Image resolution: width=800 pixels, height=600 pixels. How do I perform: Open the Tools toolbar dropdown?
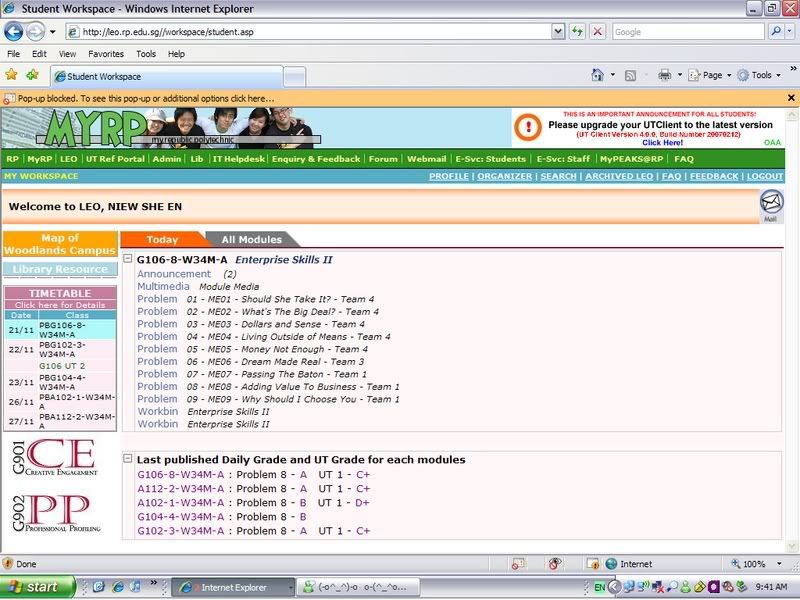coord(761,75)
